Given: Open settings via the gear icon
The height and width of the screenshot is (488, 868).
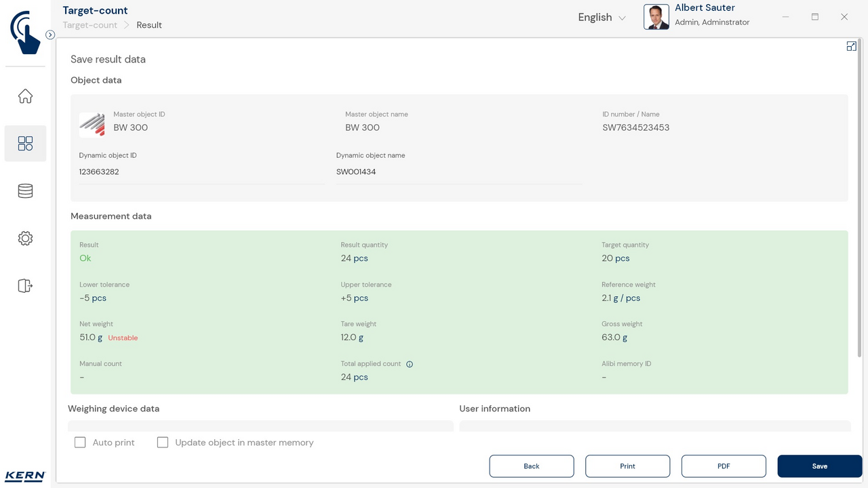Looking at the screenshot, I should point(25,239).
